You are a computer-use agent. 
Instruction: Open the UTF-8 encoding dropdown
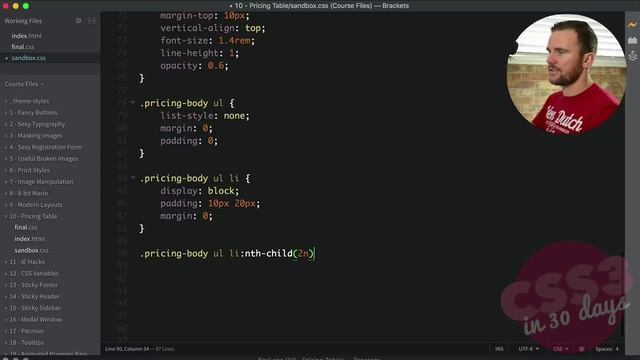pyautogui.click(x=529, y=349)
